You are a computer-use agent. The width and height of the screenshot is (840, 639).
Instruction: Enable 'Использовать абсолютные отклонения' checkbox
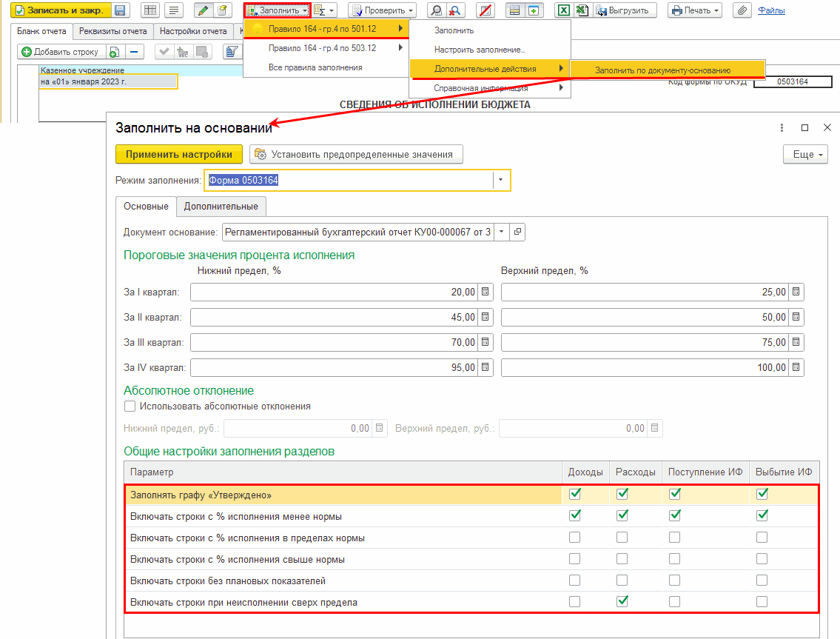tap(130, 406)
